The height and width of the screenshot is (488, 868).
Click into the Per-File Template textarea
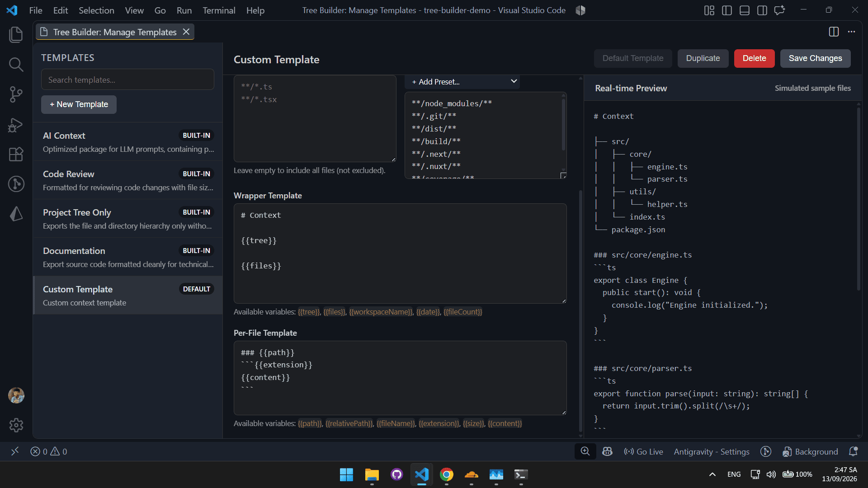click(400, 378)
